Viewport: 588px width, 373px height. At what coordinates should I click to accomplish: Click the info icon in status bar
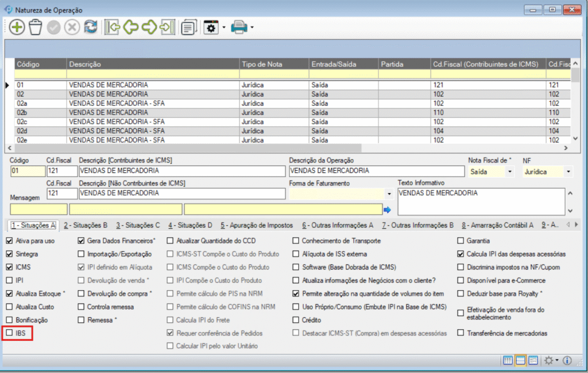(x=567, y=360)
